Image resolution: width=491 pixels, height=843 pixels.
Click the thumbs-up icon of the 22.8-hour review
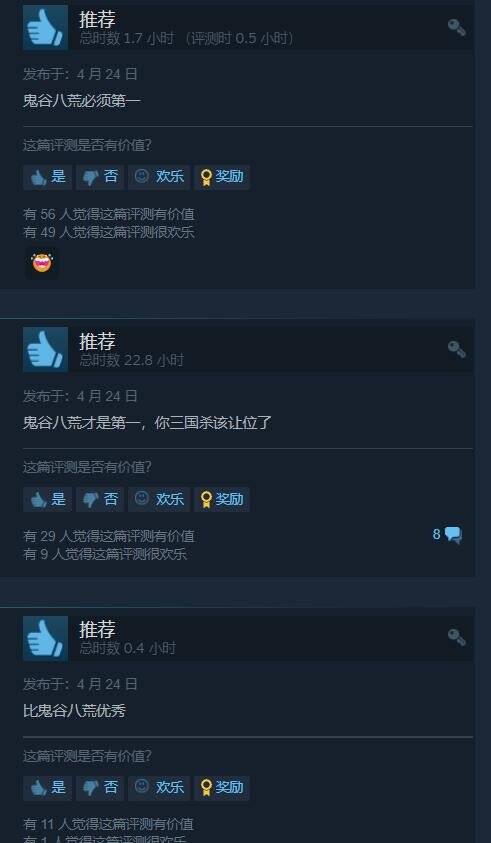coord(45,349)
